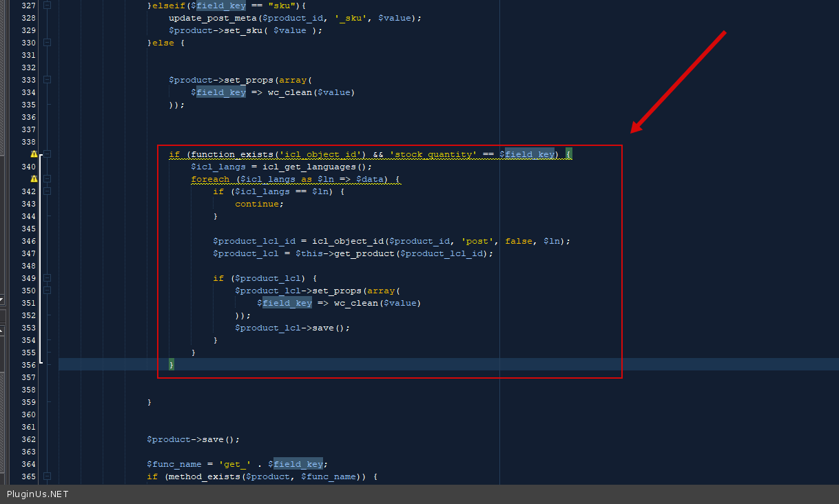Collapse the fold at line 350

(48, 291)
